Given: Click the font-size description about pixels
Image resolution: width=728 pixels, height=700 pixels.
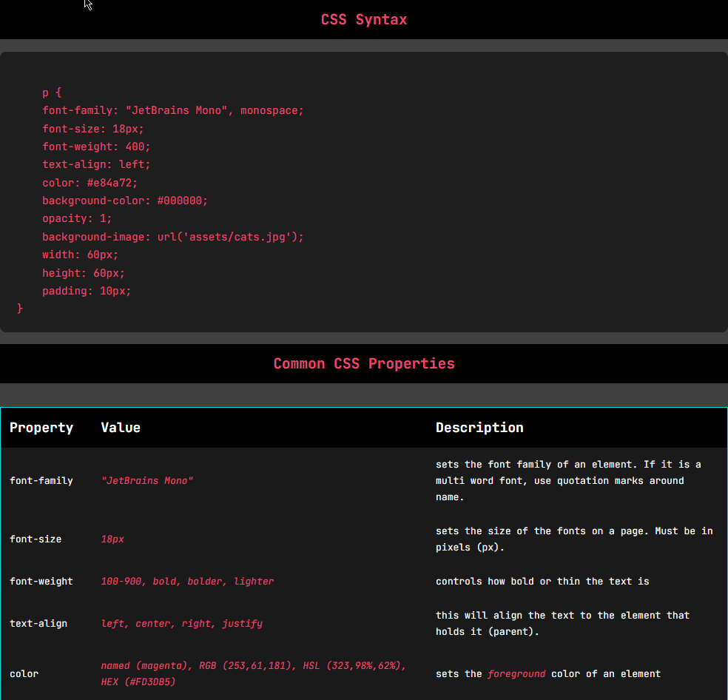Looking at the screenshot, I should pos(574,539).
